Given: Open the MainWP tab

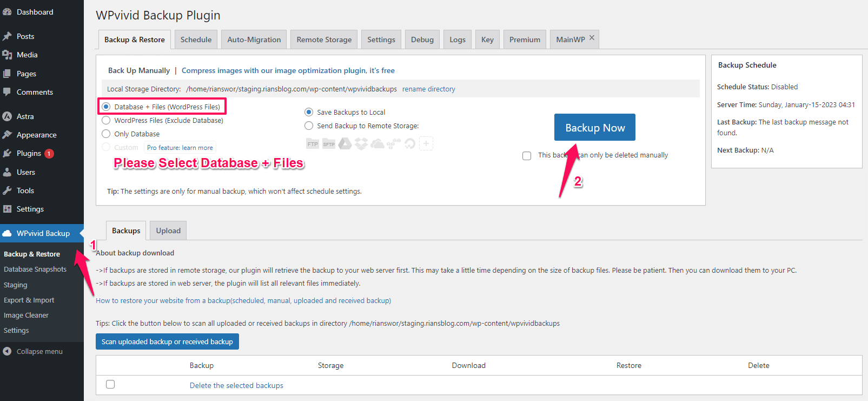Looking at the screenshot, I should (x=571, y=40).
